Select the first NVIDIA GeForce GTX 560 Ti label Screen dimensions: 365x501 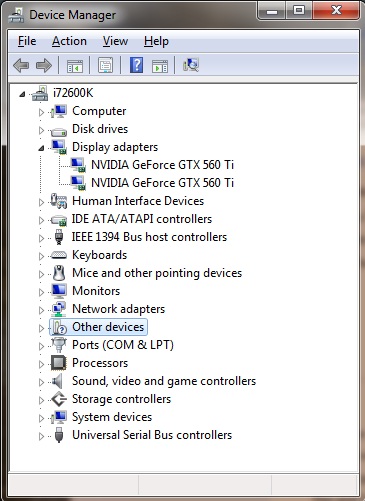pos(163,165)
